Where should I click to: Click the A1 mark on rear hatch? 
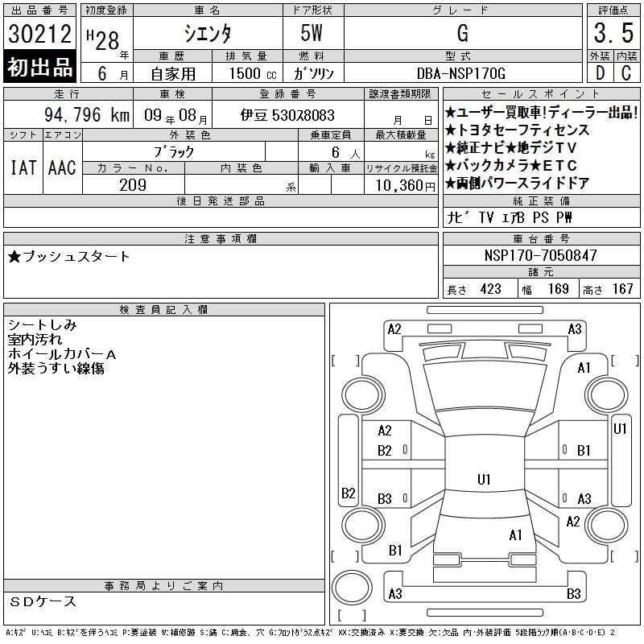[x=515, y=535]
